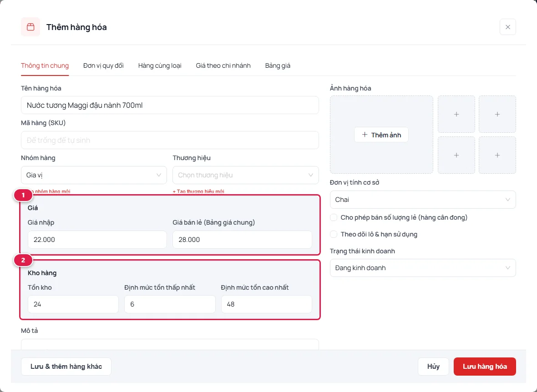Click the Ảnh hàng hóa label
Image resolution: width=537 pixels, height=392 pixels.
[350, 88]
